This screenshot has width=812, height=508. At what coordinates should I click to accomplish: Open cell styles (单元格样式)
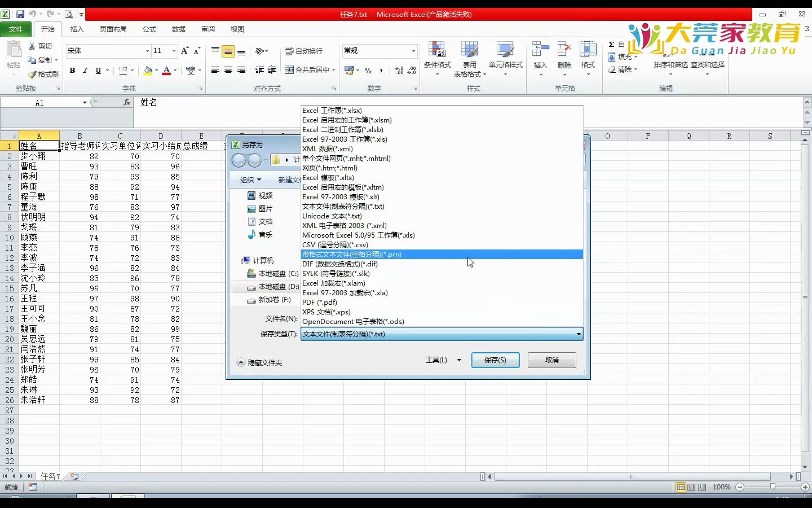tap(505, 59)
